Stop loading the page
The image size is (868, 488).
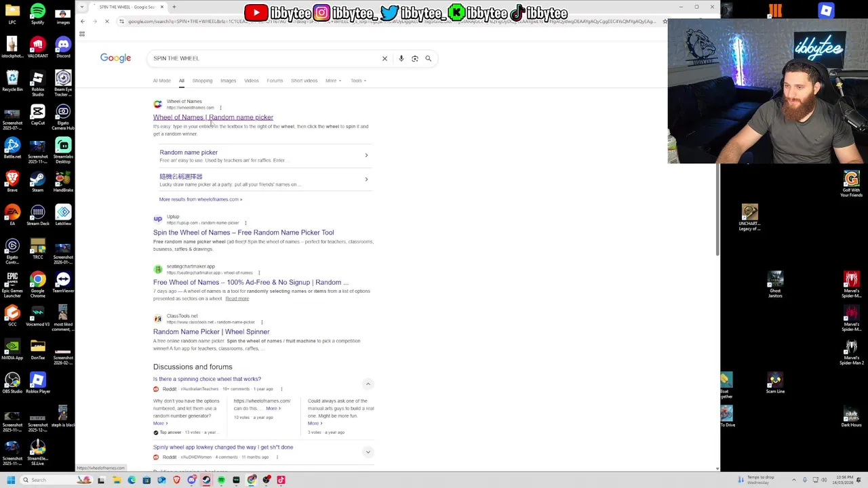pyautogui.click(x=106, y=22)
